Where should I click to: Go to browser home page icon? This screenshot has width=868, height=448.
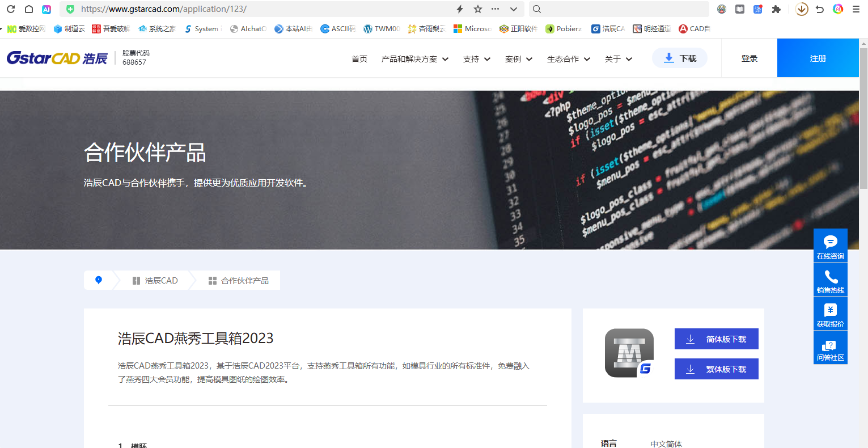[x=28, y=9]
